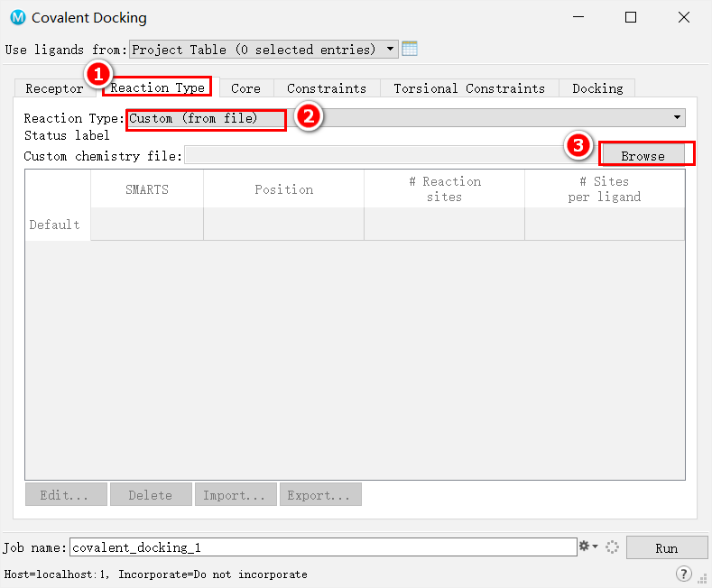
Task: Switch to the Docking tab
Action: [597, 88]
